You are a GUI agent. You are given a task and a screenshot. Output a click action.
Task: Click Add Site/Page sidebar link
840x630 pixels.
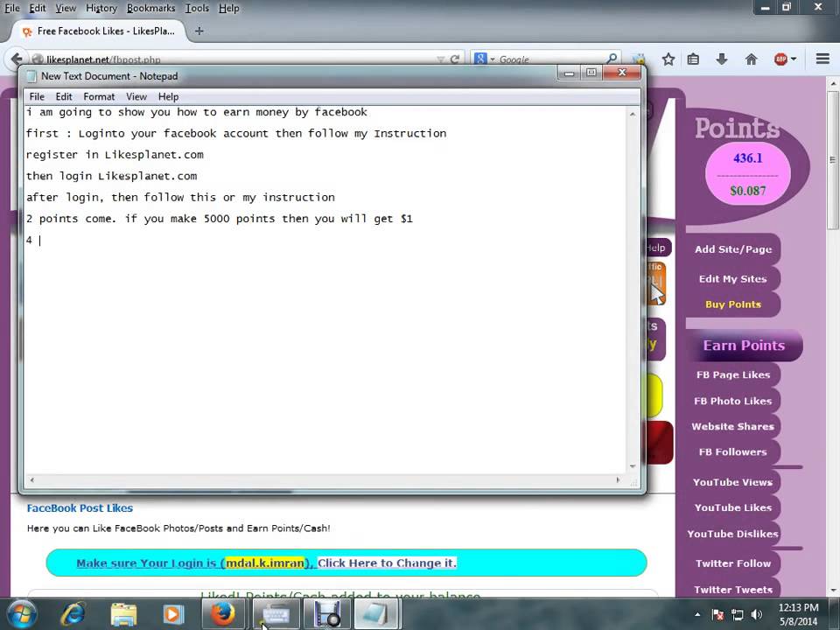point(733,249)
